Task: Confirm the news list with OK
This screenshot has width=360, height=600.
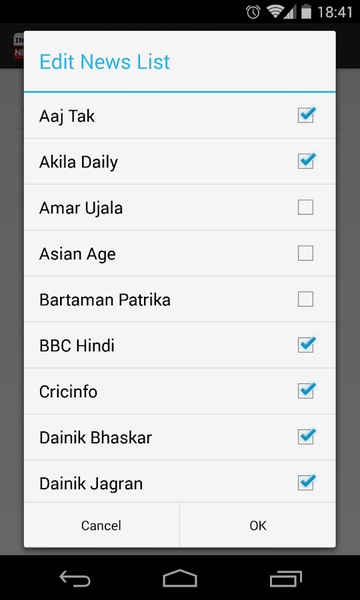Action: click(258, 525)
